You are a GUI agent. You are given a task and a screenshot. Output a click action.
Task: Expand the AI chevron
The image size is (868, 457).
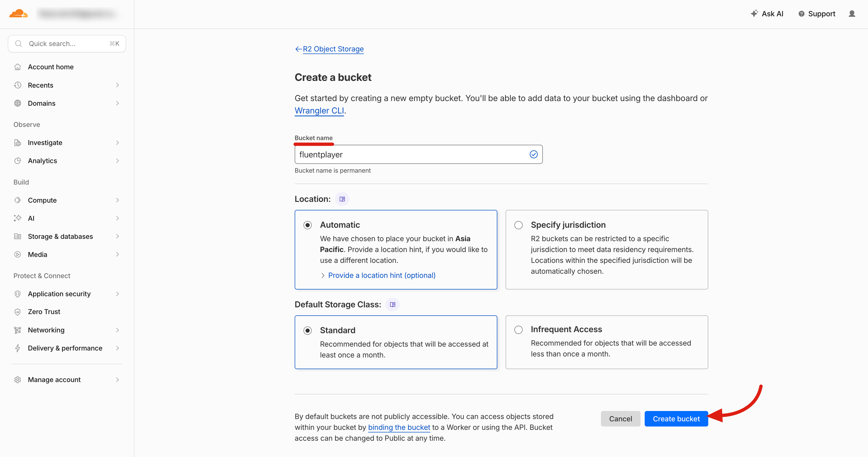117,218
